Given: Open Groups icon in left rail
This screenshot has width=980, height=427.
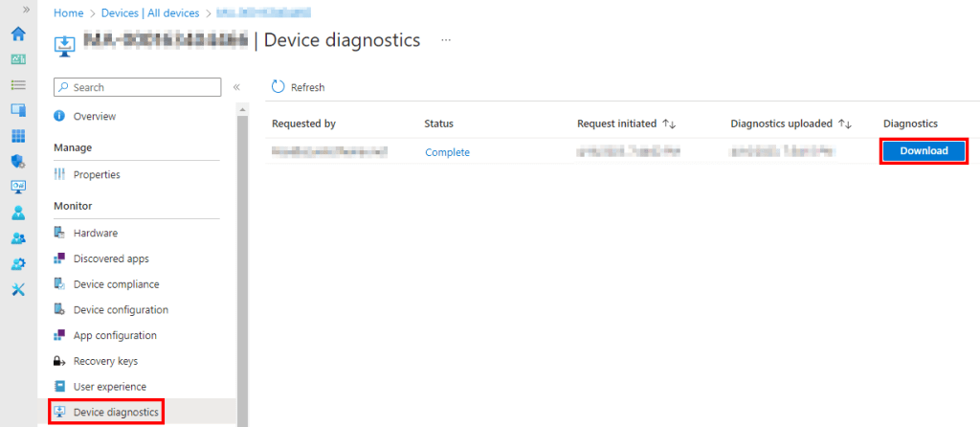Looking at the screenshot, I should coord(18,238).
